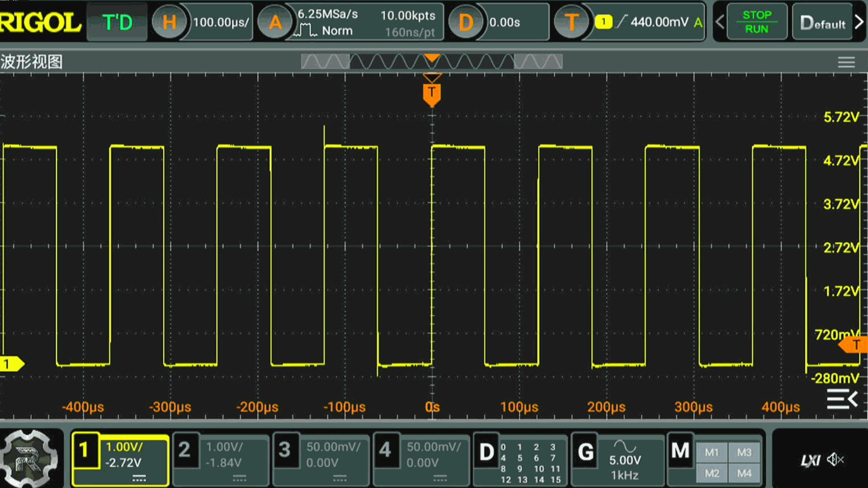Click the LXI network icon
This screenshot has height=488, width=868.
[x=810, y=460]
